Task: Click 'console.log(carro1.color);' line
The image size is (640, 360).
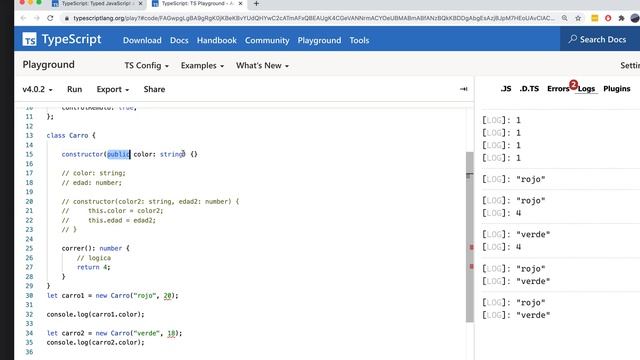Action: tap(96, 314)
